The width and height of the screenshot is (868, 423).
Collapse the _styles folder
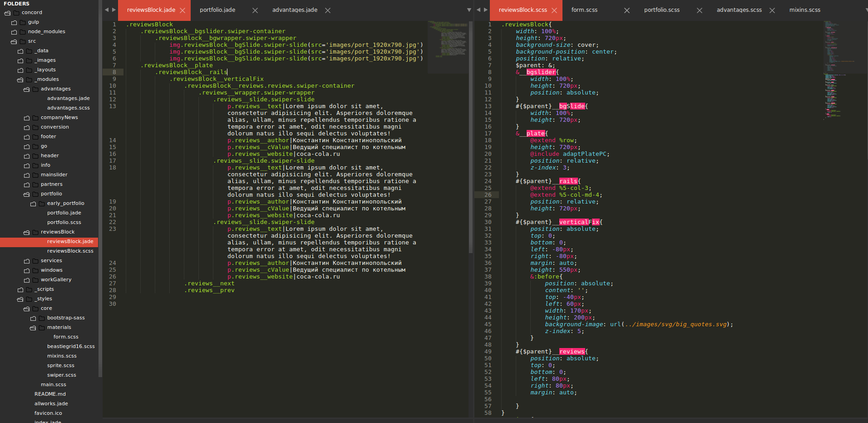click(20, 299)
